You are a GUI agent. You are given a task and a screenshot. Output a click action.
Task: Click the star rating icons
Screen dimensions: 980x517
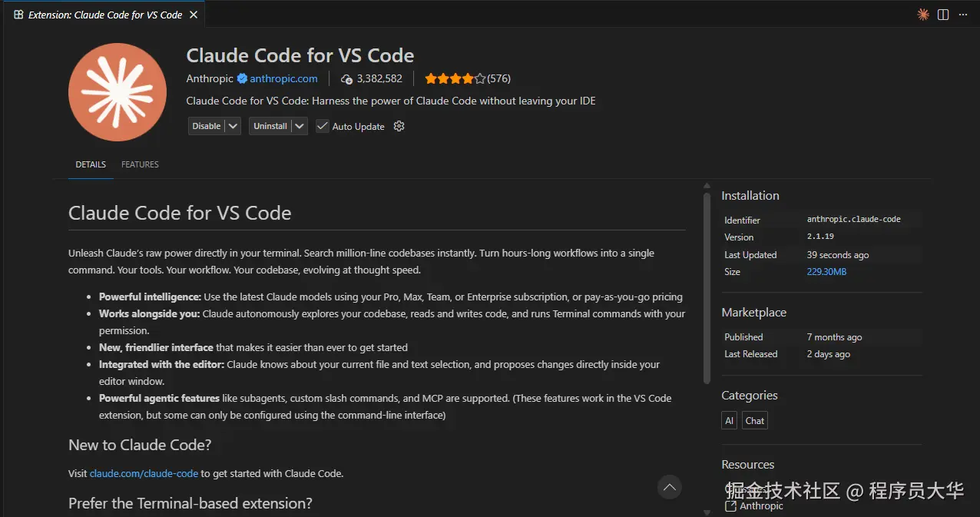[x=455, y=78]
